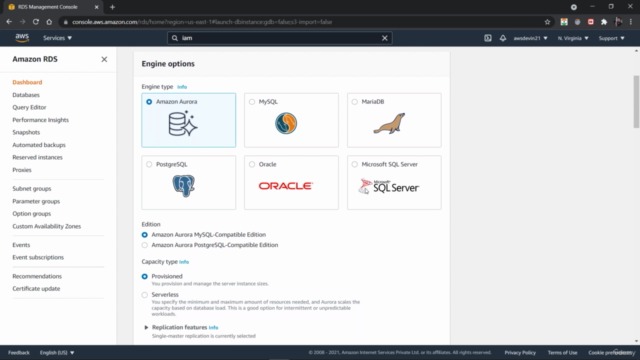Open Snapshots in sidebar
640x360 pixels.
tap(26, 132)
